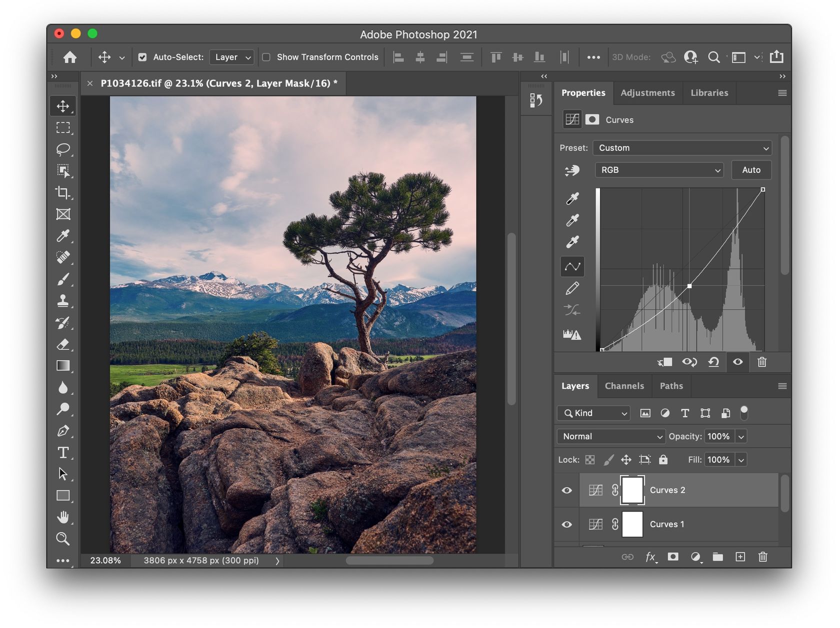Screen dimensions: 840x628
Task: Click the on-image targeted adjustment tool
Action: point(572,171)
